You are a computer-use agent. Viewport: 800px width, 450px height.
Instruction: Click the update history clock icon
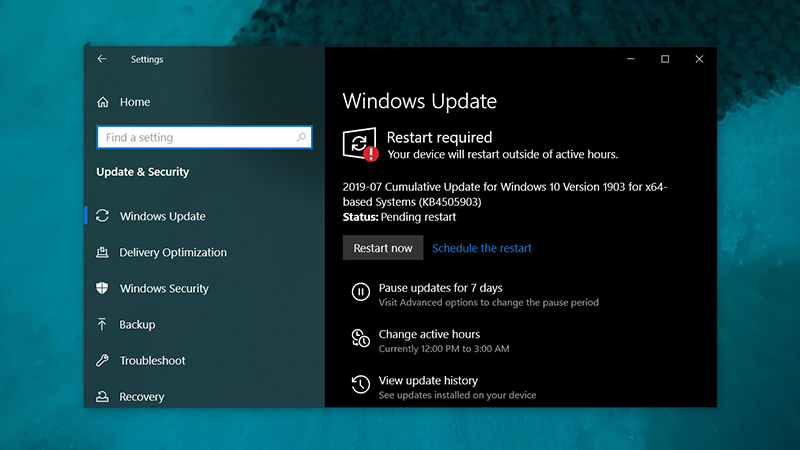(361, 384)
